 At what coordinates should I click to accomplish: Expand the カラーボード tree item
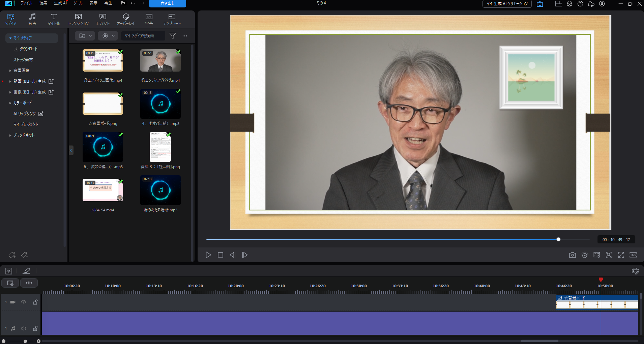[10, 103]
